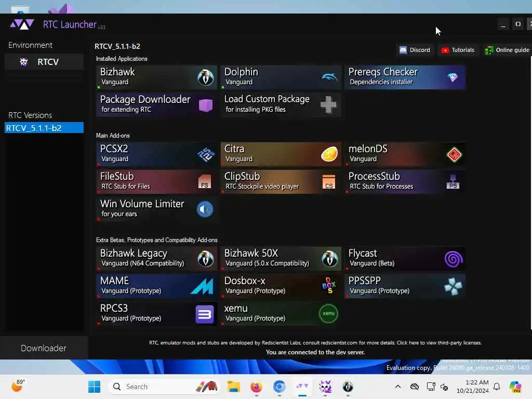Open Prereqs Checker Dependencies installer tile
This screenshot has height=399, width=532.
(x=405, y=77)
